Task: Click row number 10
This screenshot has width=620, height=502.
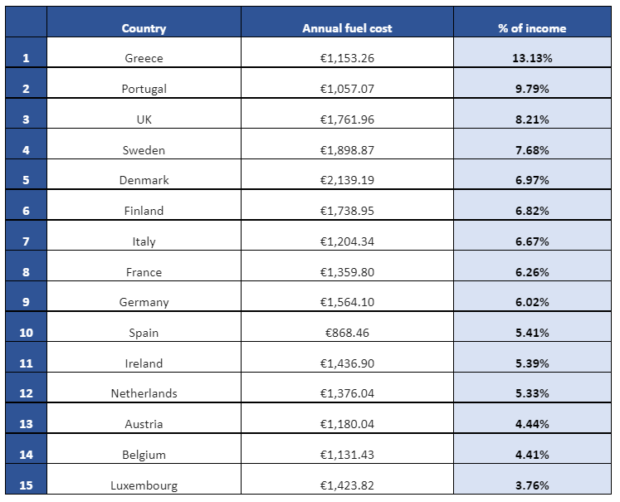Action: [26, 327]
